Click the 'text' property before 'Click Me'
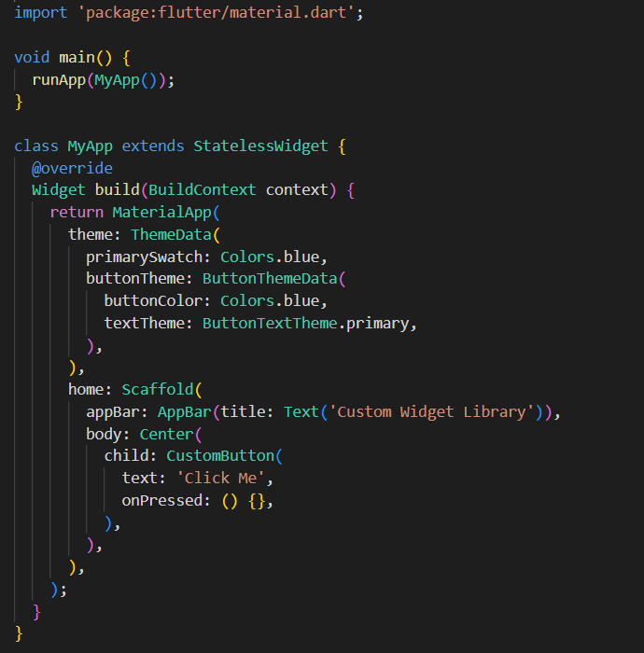 [x=140, y=478]
